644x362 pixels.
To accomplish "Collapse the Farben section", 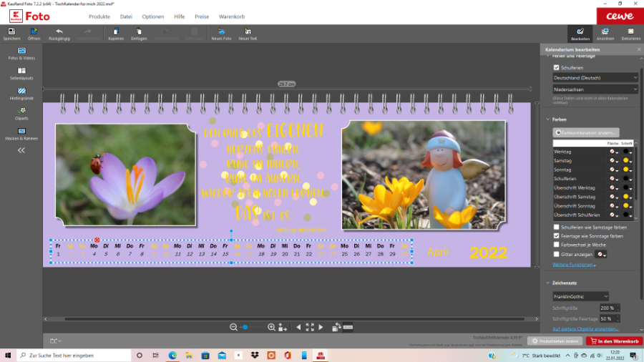I will click(x=547, y=119).
